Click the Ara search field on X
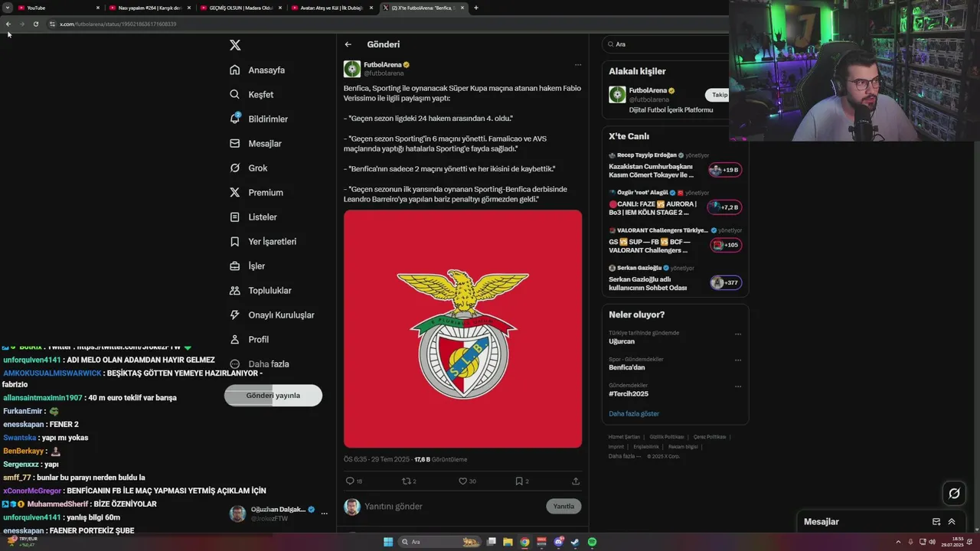Viewport: 980px width, 551px height. [666, 44]
